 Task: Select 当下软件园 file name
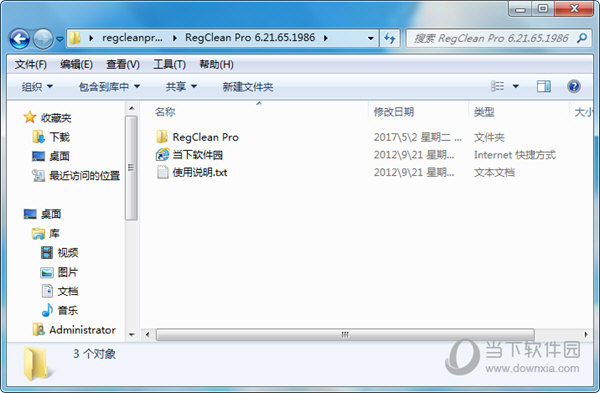[197, 155]
